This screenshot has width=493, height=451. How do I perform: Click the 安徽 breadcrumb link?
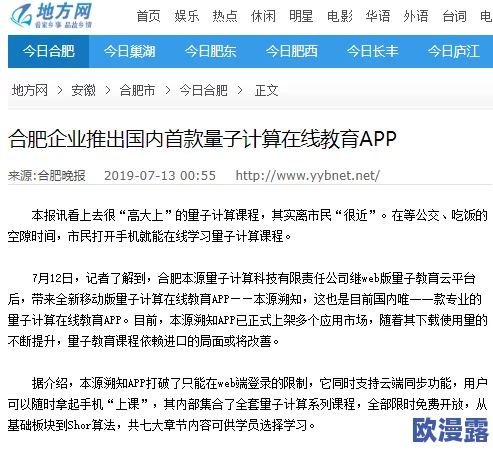pyautogui.click(x=83, y=90)
